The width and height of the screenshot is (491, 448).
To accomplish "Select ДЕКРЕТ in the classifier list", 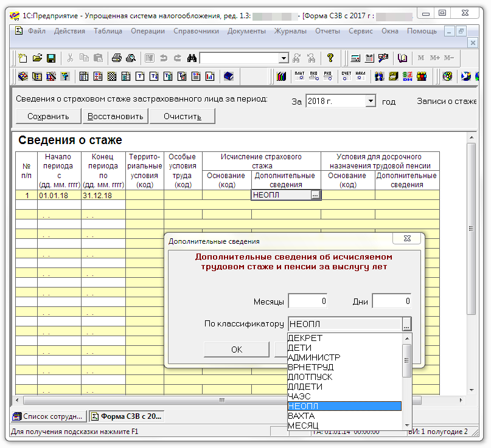I will (344, 338).
